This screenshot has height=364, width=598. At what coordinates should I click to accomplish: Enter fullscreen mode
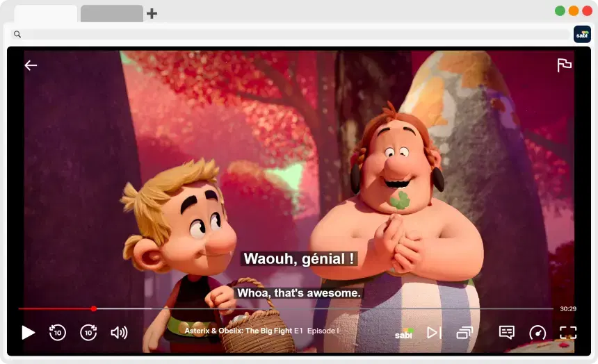568,332
